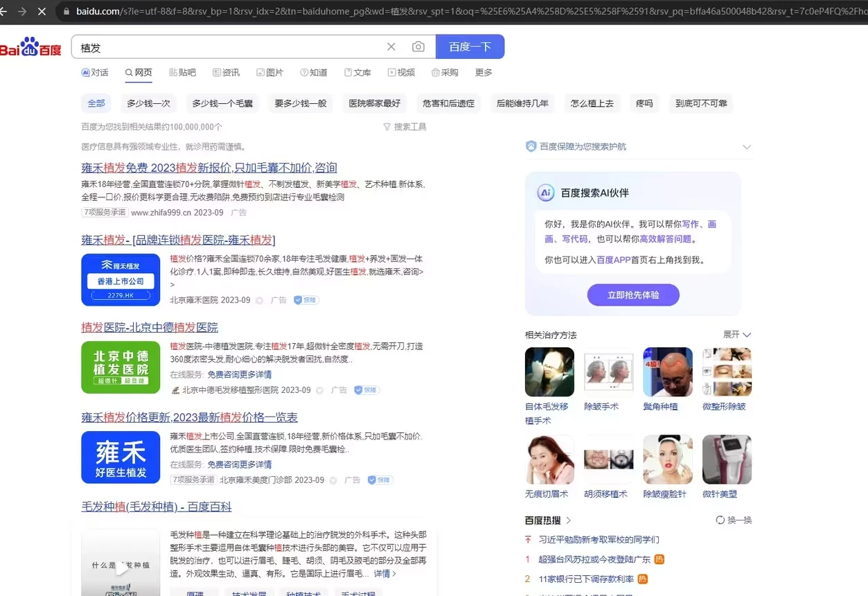Image resolution: width=868 pixels, height=596 pixels.
Task: Switch to the 视频 tab
Action: point(401,73)
